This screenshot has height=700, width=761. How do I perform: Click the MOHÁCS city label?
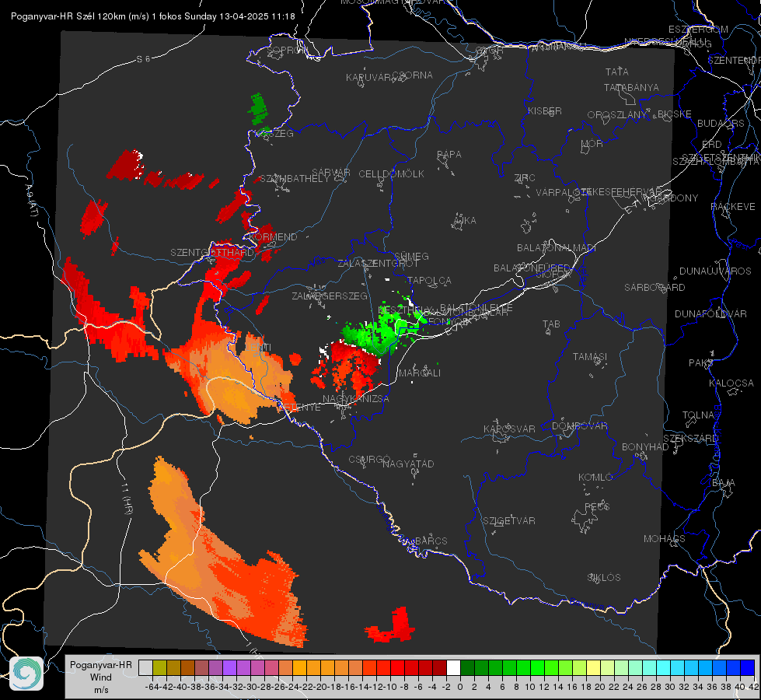[x=665, y=539]
